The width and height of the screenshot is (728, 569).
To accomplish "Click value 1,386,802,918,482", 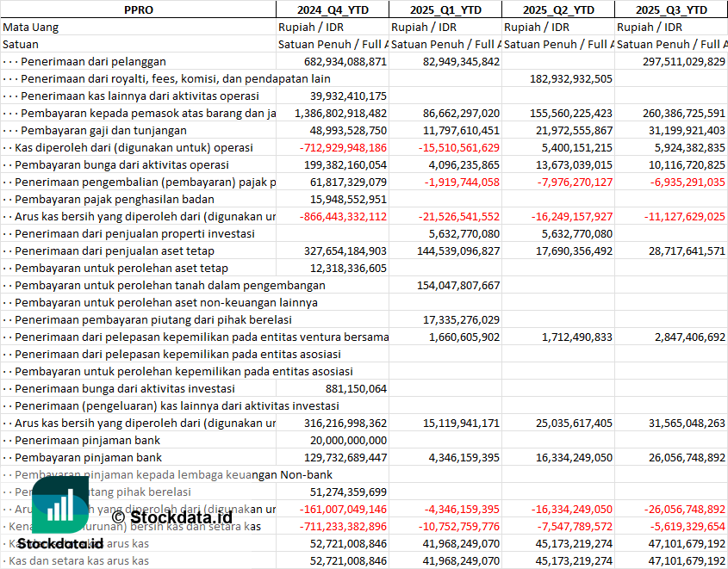I will [340, 113].
